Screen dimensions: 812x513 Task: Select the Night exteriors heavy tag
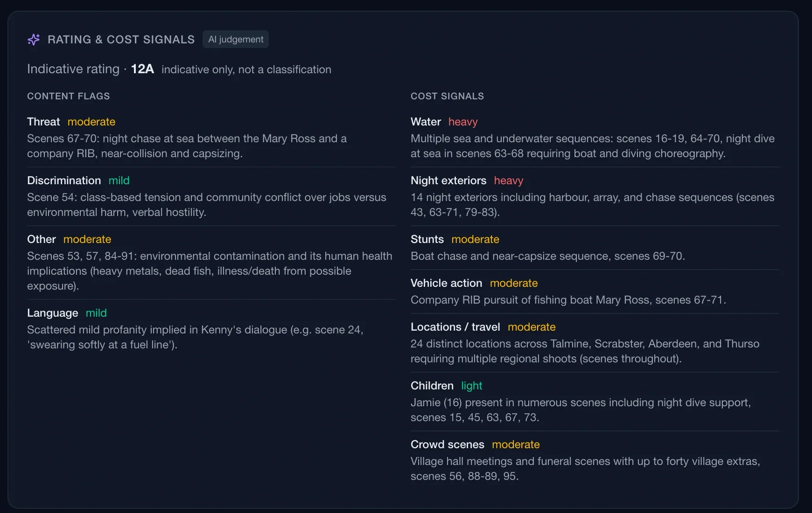click(509, 180)
